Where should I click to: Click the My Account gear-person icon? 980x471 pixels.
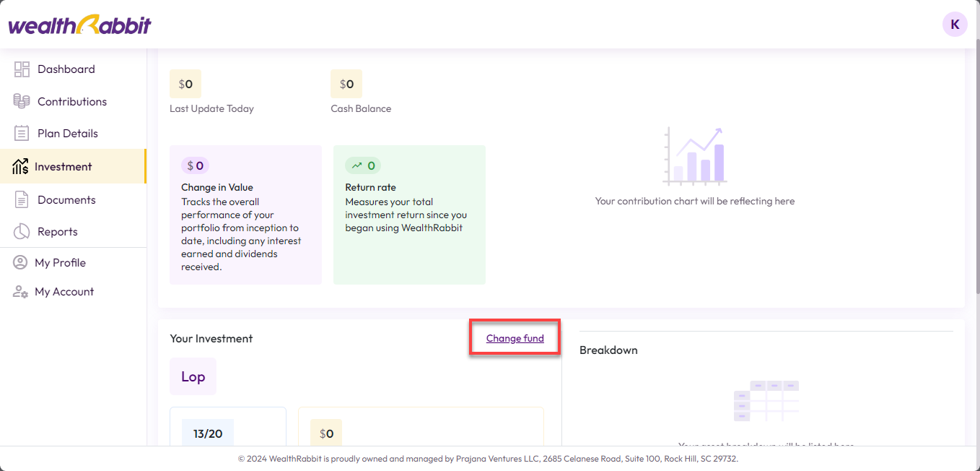pyautogui.click(x=20, y=292)
